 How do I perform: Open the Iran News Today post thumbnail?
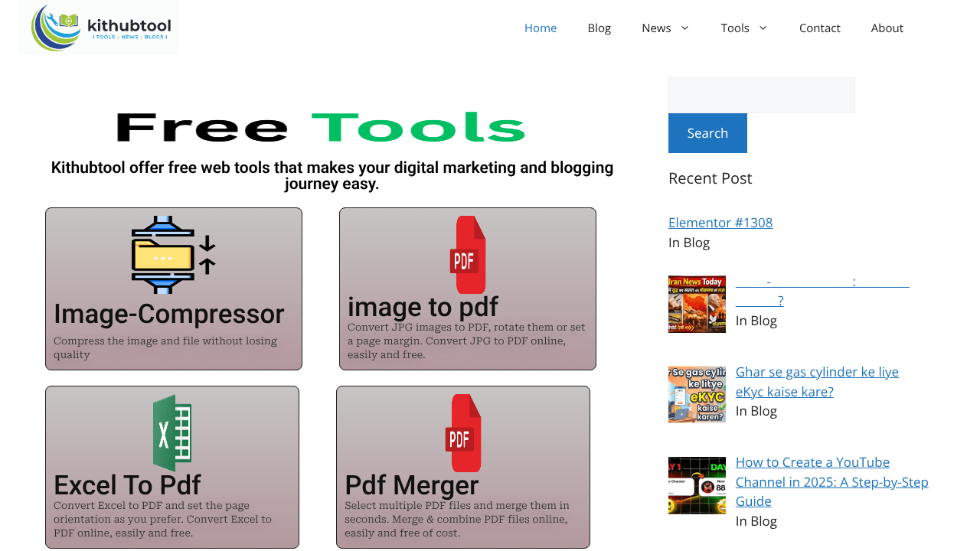tap(697, 304)
